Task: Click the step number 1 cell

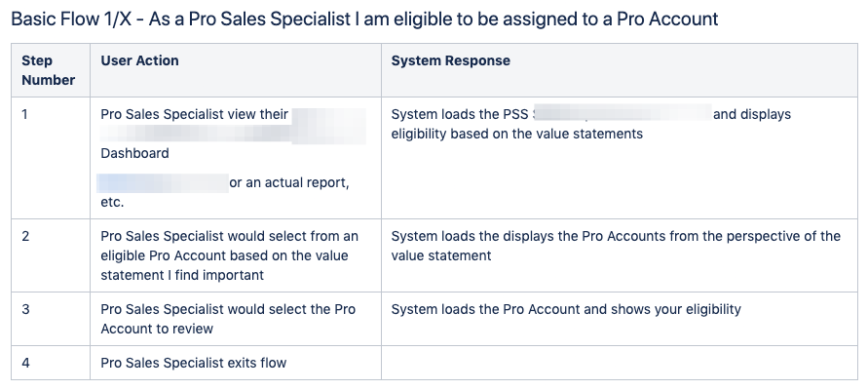Action: (25, 114)
